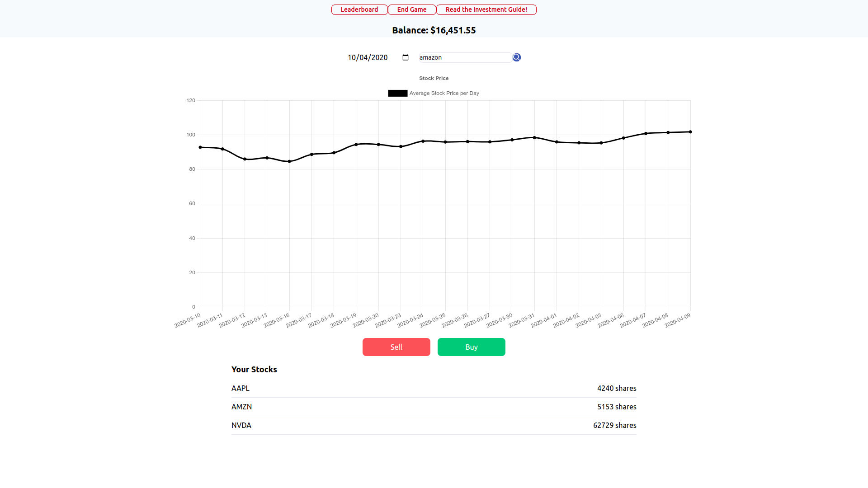Click the green Buy button
This screenshot has width=868, height=488.
pos(471,347)
